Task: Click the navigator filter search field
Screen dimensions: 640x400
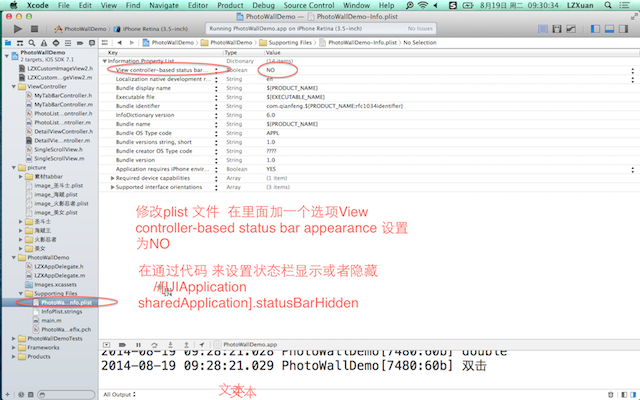Action: point(66,395)
